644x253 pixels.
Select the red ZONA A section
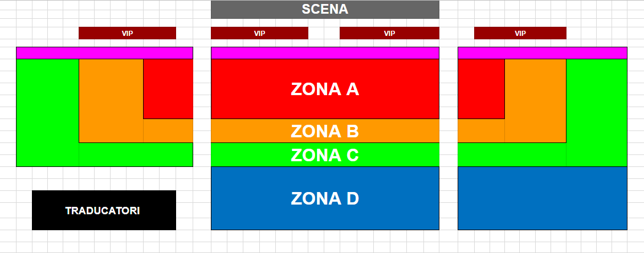click(325, 89)
